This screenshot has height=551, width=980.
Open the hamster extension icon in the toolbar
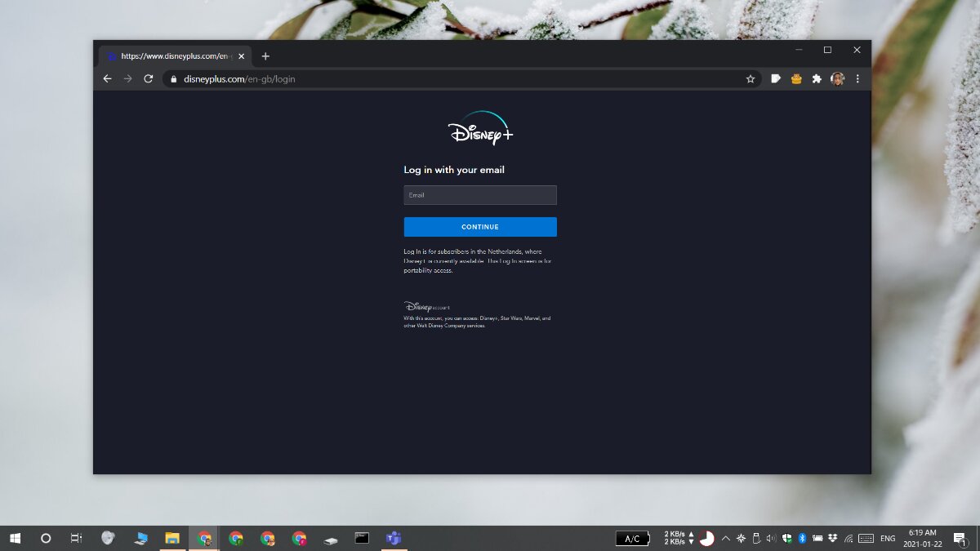[x=795, y=78]
